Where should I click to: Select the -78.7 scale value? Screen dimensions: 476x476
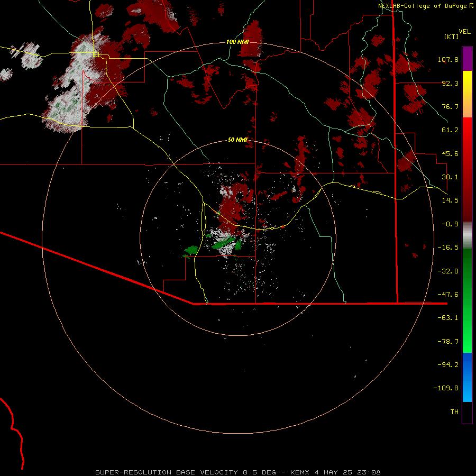pyautogui.click(x=448, y=342)
